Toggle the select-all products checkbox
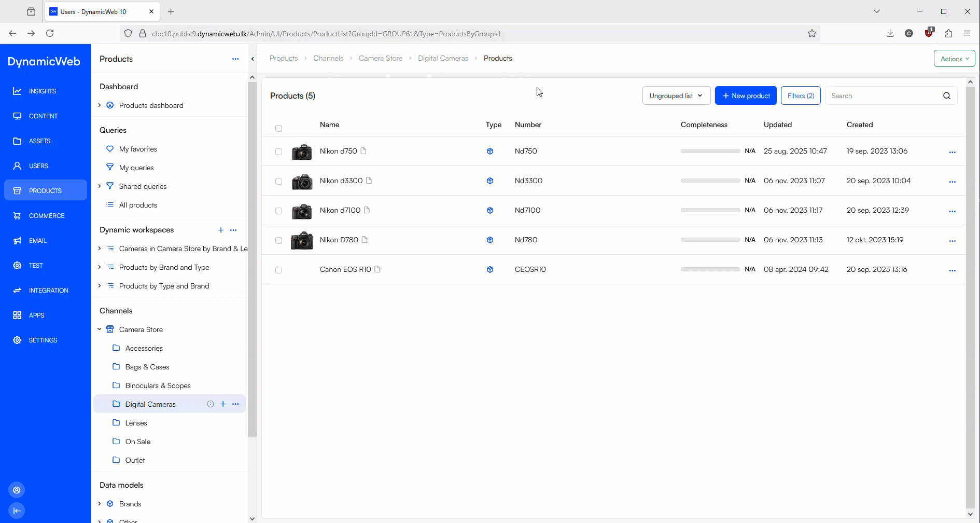Image resolution: width=980 pixels, height=523 pixels. coord(278,128)
